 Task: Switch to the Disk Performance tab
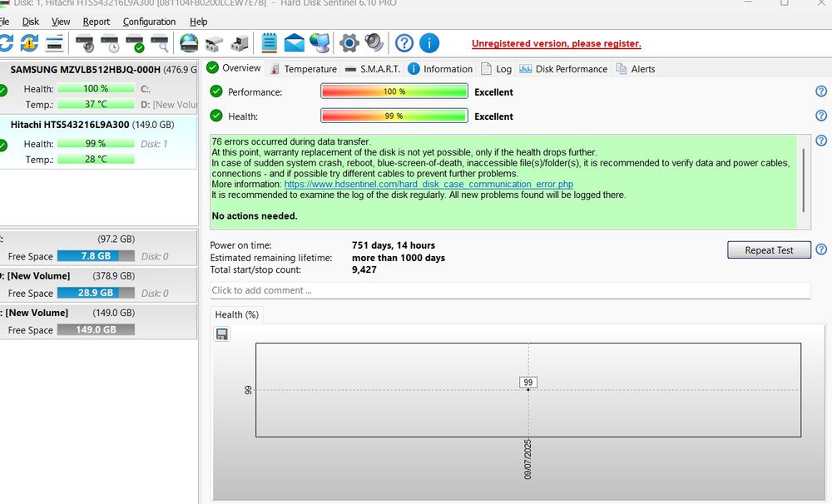[563, 69]
